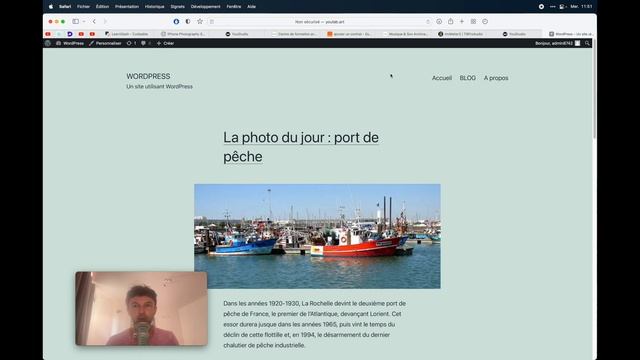Open the Présentation menu
The width and height of the screenshot is (640, 360).
pos(127,7)
